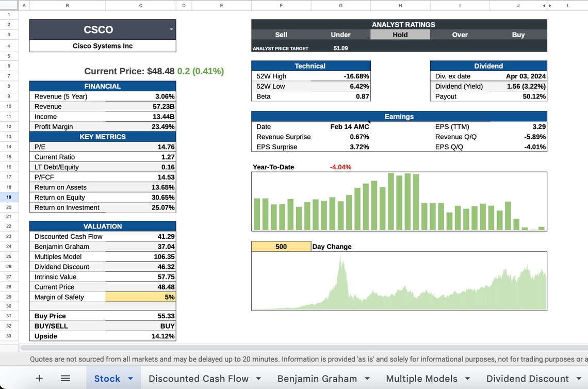The height and width of the screenshot is (389, 588).
Task: Select row header 19
Action: [x=9, y=197]
